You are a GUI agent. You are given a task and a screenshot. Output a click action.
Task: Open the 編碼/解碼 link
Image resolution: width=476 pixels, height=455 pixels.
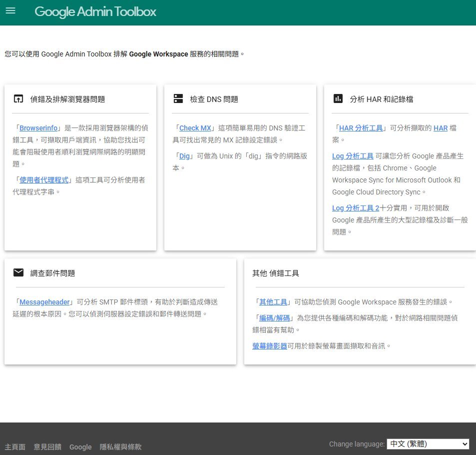click(275, 318)
